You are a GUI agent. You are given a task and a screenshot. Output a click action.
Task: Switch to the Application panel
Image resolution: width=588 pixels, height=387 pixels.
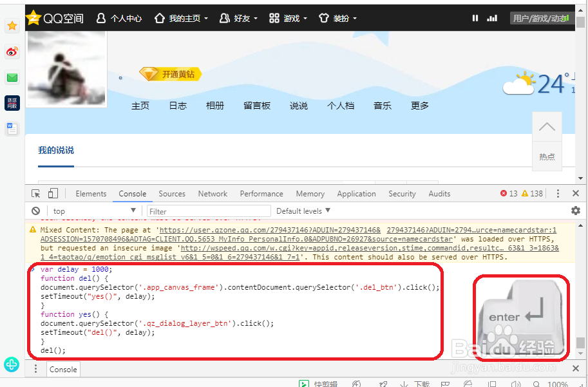(356, 194)
